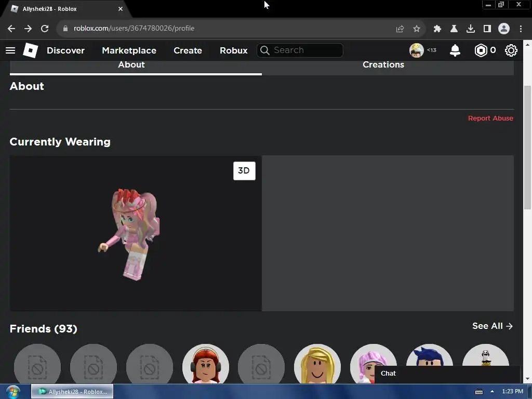Screen dimensions: 532x399
Task: Expand the Chat panel
Action: pos(447,374)
